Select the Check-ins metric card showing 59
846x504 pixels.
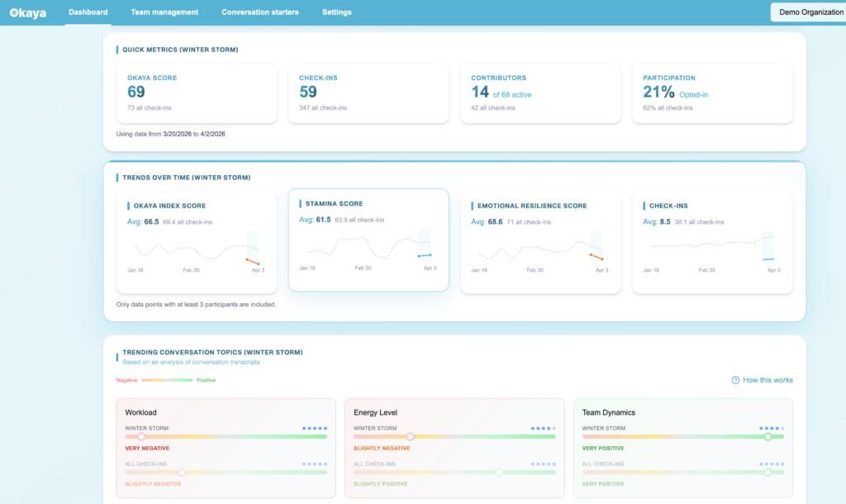click(x=368, y=93)
